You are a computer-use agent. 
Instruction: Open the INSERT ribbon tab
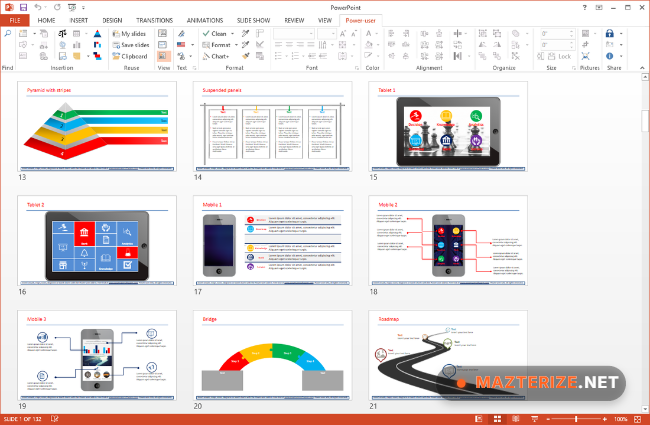79,20
